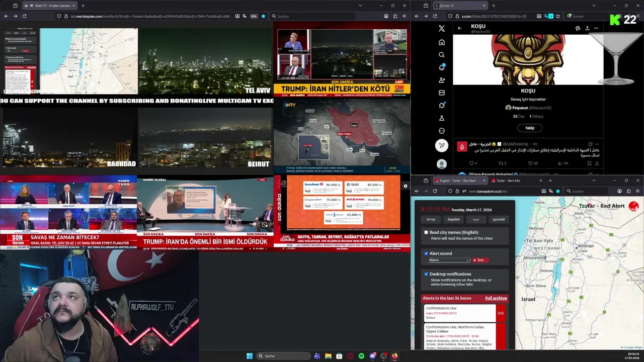List all tabs in X browser window

[594, 6]
